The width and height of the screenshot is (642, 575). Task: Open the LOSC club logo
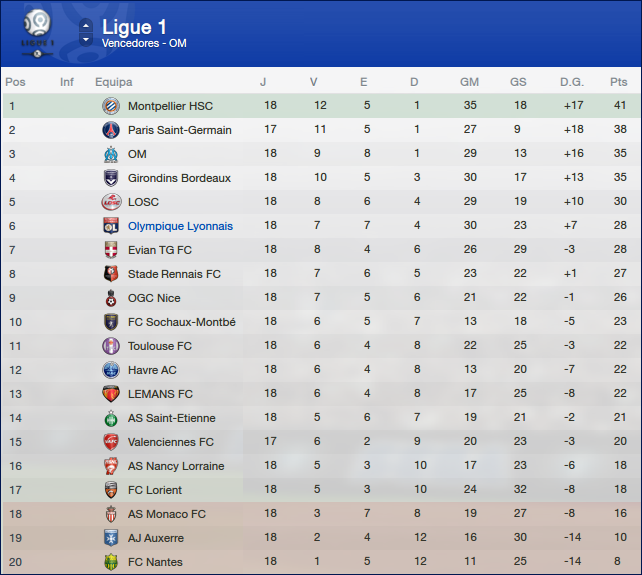(x=110, y=202)
